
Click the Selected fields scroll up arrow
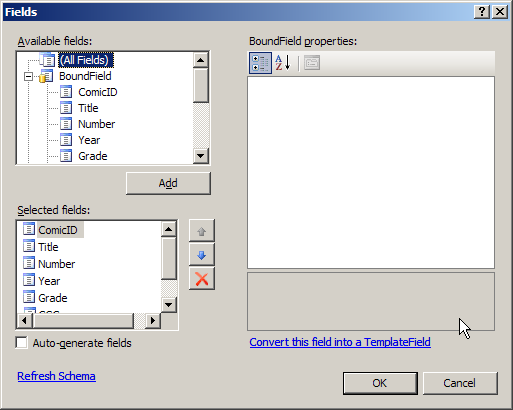(169, 229)
